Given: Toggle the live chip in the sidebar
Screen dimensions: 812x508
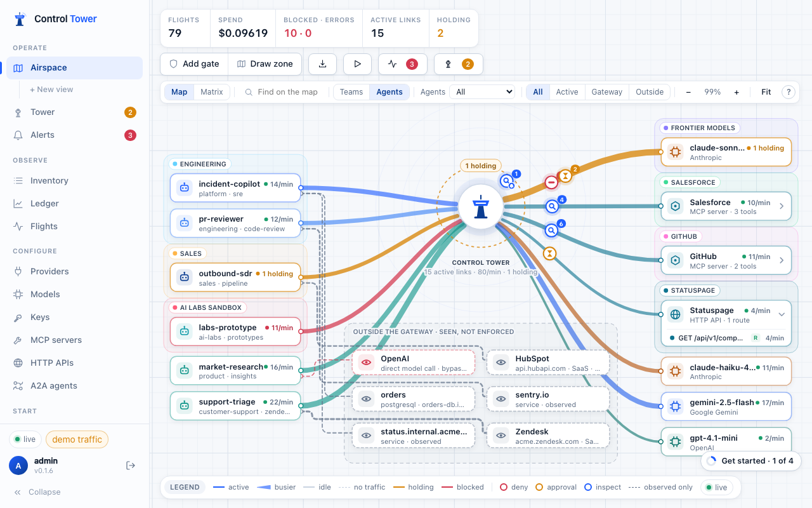Looking at the screenshot, I should 25,439.
